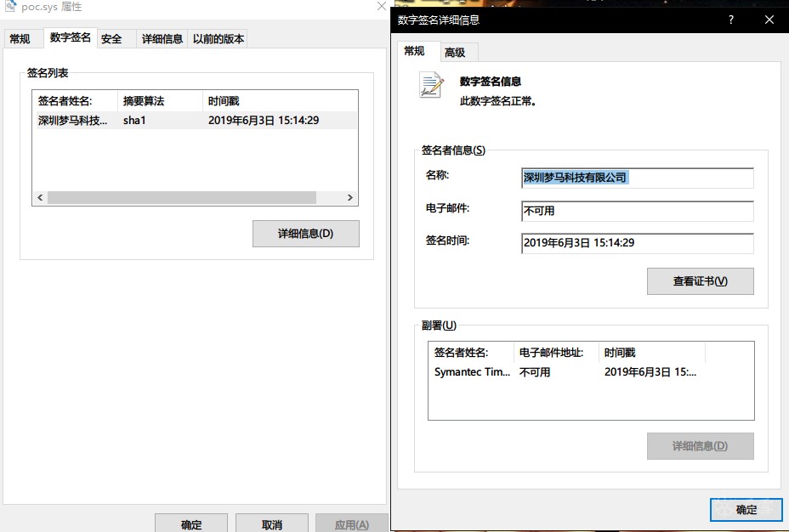Click the 查看证书(V) button
The image size is (789, 532).
(x=701, y=281)
